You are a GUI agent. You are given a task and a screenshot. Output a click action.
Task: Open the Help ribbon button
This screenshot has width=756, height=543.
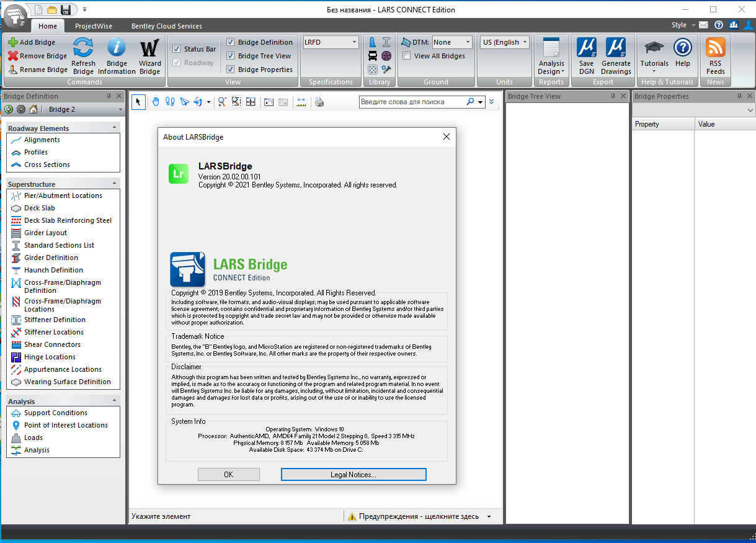click(683, 53)
